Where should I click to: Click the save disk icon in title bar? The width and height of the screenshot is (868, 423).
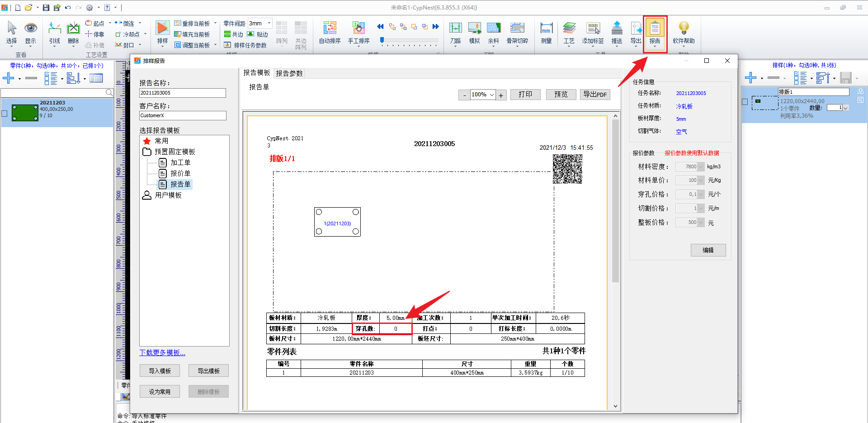coord(46,8)
